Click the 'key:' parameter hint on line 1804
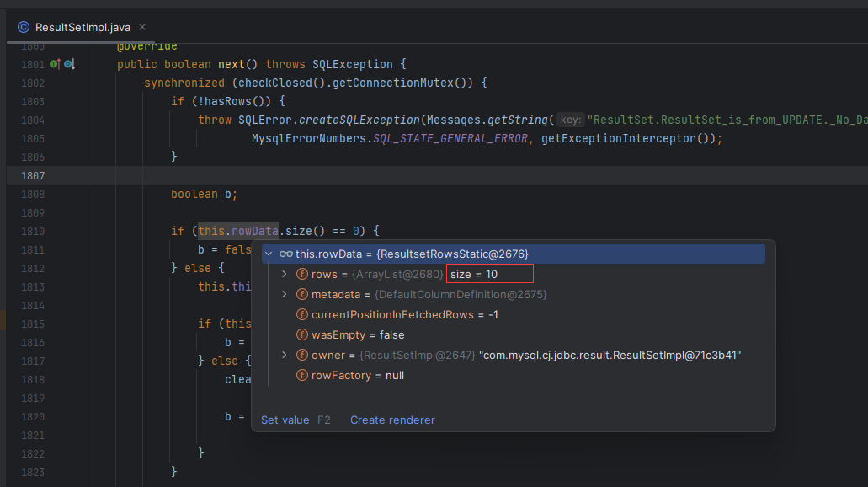Image resolution: width=868 pixels, height=487 pixels. [x=570, y=120]
